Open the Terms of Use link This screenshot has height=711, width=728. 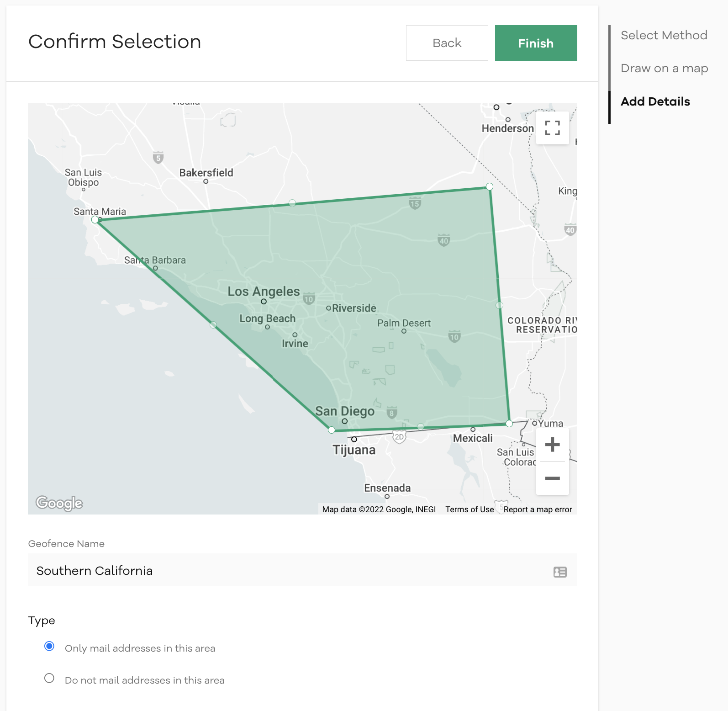(470, 509)
